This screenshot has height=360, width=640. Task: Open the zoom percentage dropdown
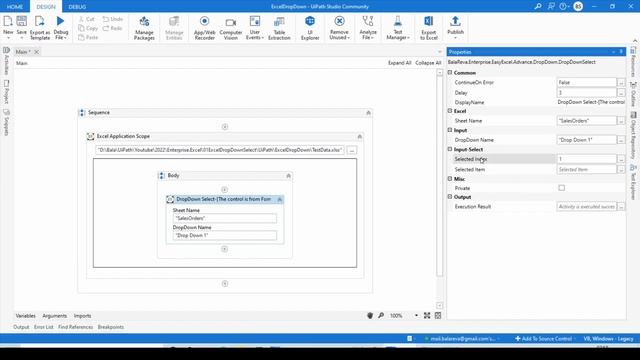pos(416,316)
